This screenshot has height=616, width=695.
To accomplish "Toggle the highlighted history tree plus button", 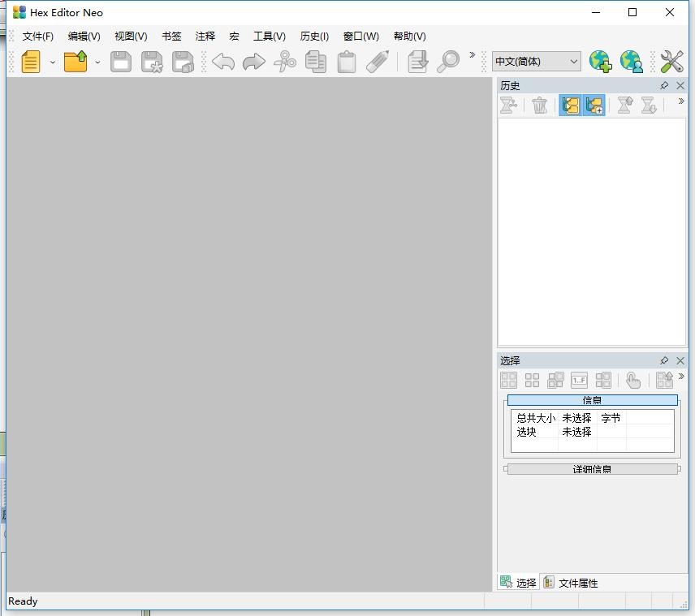I will [x=594, y=106].
